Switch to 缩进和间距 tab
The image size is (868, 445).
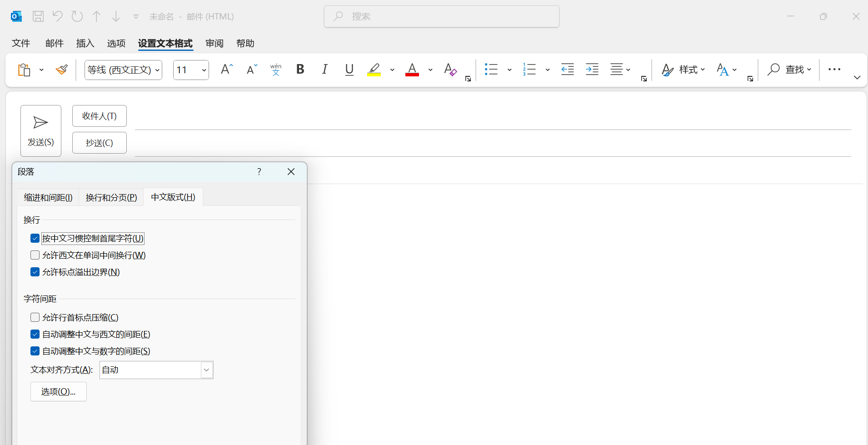[48, 198]
